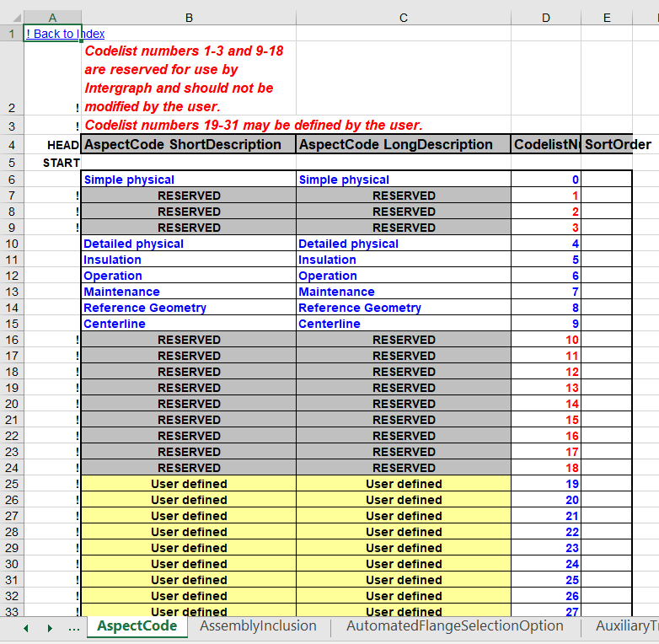Viewport: 659px width, 644px height.
Task: Select column B header
Action: coord(189,18)
